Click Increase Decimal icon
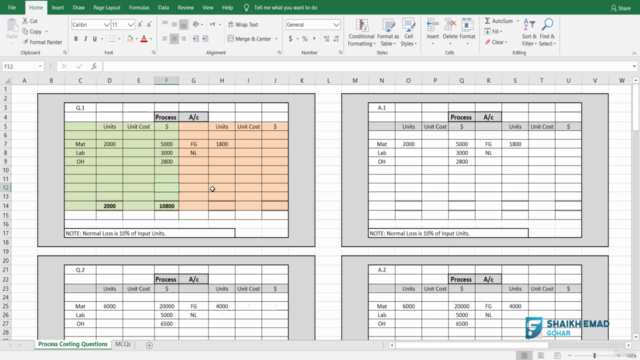This screenshot has width=640, height=360. pyautogui.click(x=327, y=39)
